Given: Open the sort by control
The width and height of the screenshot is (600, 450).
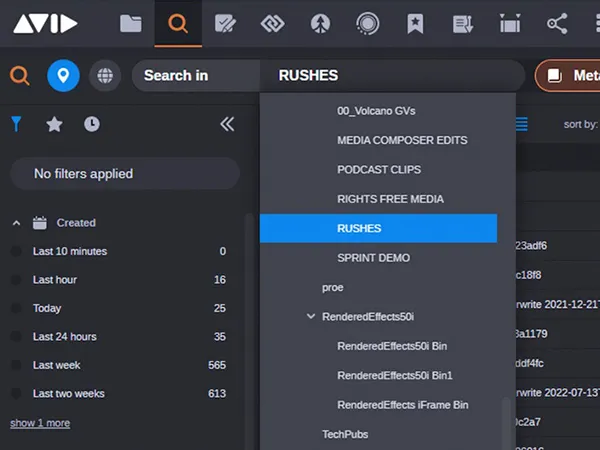Looking at the screenshot, I should tap(581, 124).
